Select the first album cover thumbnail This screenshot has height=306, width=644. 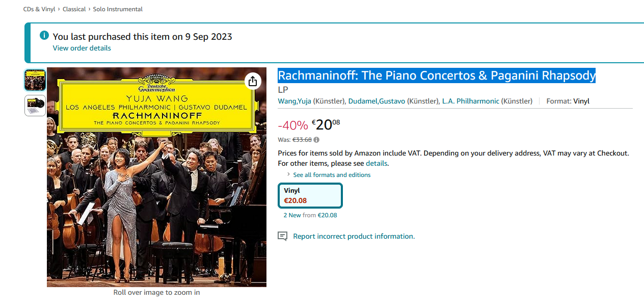(35, 80)
